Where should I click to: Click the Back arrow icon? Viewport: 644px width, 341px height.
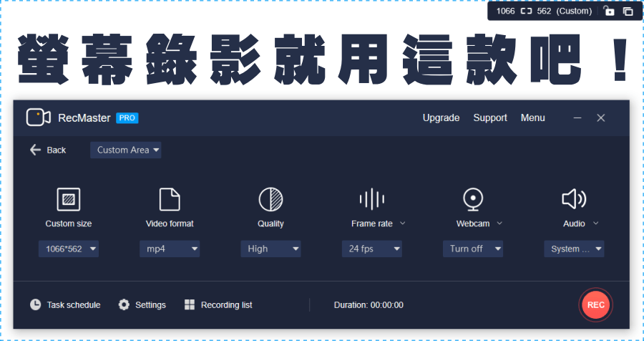[x=35, y=150]
